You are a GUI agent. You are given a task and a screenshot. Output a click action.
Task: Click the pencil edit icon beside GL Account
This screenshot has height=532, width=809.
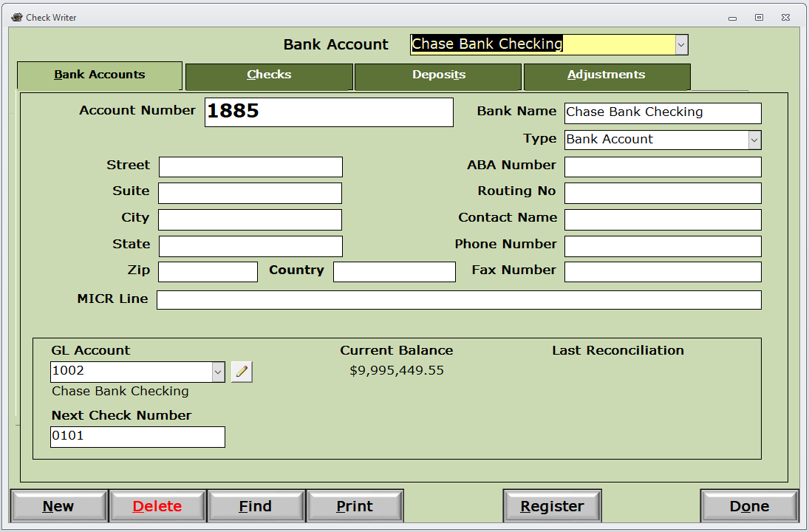click(x=242, y=372)
